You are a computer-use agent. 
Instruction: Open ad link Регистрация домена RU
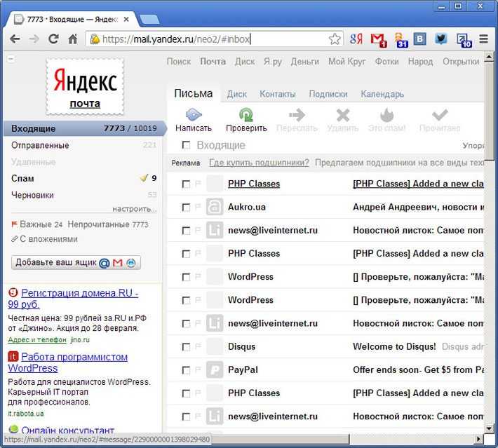74,299
